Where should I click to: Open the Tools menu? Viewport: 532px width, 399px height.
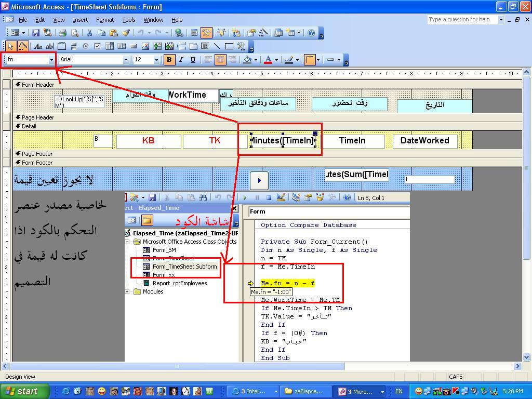pos(129,20)
